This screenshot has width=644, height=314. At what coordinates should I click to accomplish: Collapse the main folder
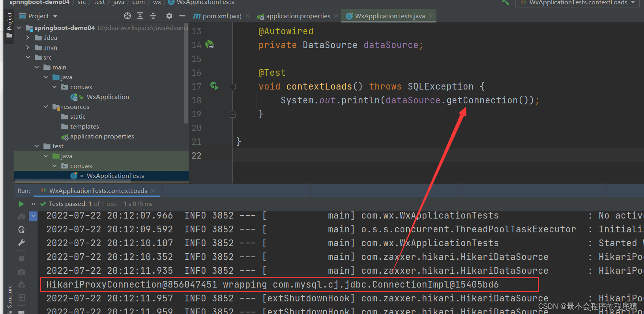click(x=37, y=67)
